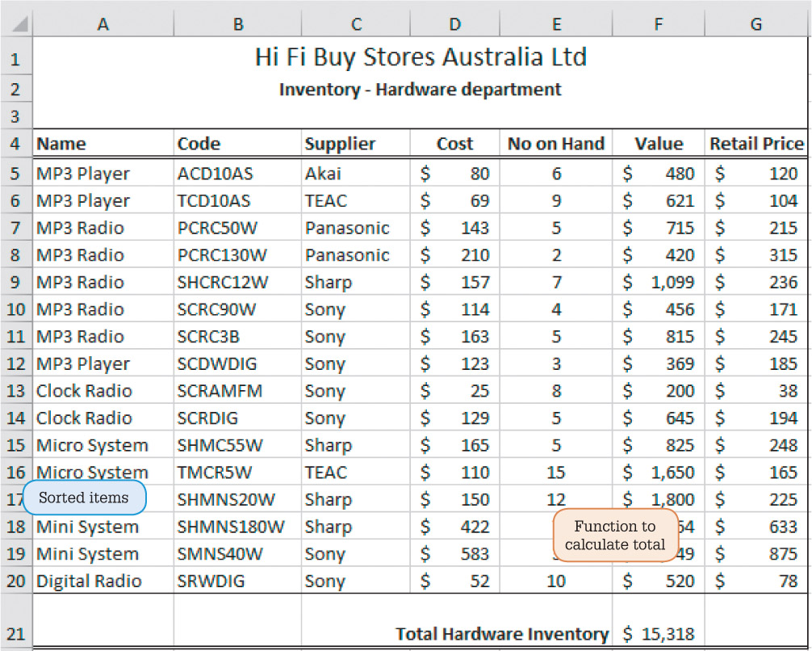Click the code cell 'SHMC55W'
The width and height of the screenshot is (812, 651).
pyautogui.click(x=237, y=445)
